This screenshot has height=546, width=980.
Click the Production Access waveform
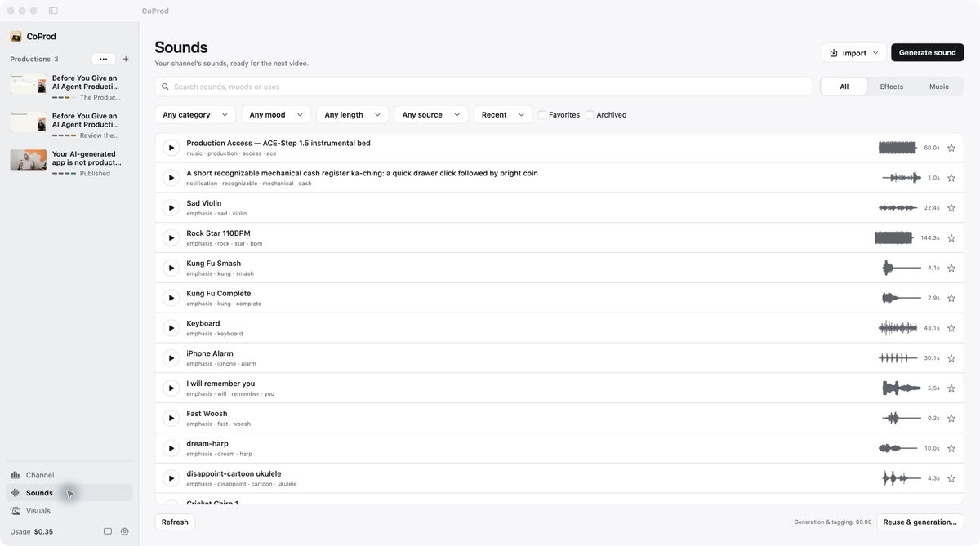pyautogui.click(x=898, y=148)
